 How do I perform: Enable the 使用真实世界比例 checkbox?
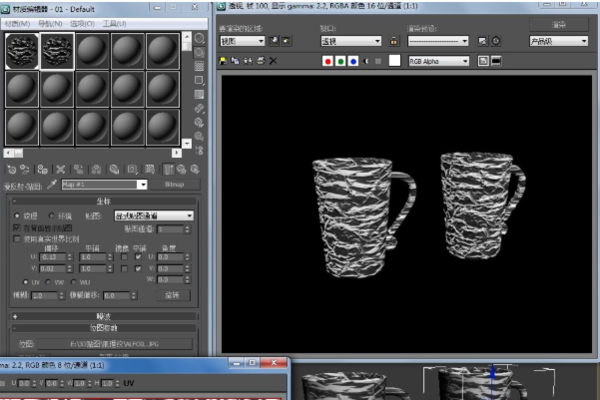tap(16, 238)
